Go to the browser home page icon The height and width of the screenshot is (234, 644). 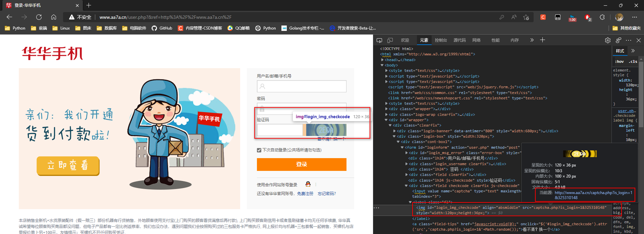click(x=54, y=17)
